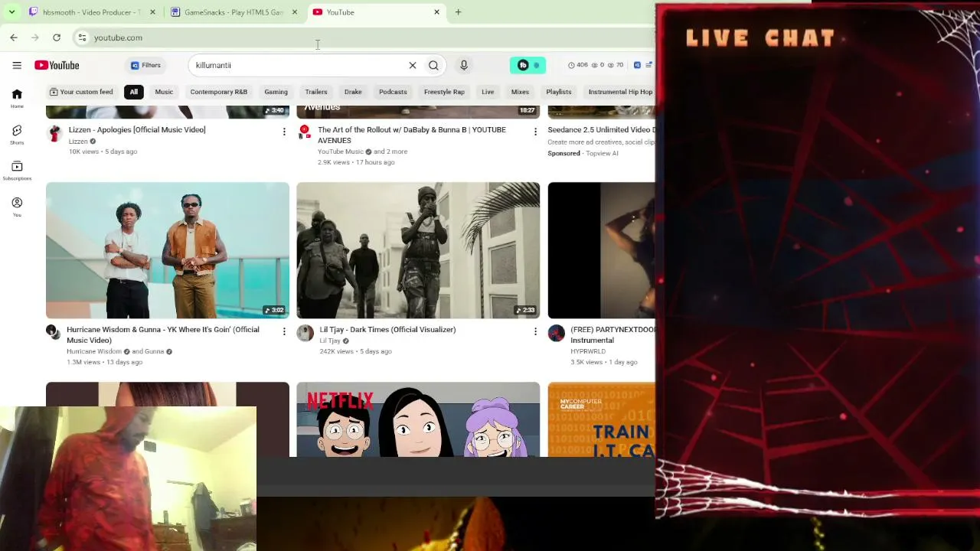Select the Live filter chip
The width and height of the screenshot is (980, 551).
coord(488,92)
